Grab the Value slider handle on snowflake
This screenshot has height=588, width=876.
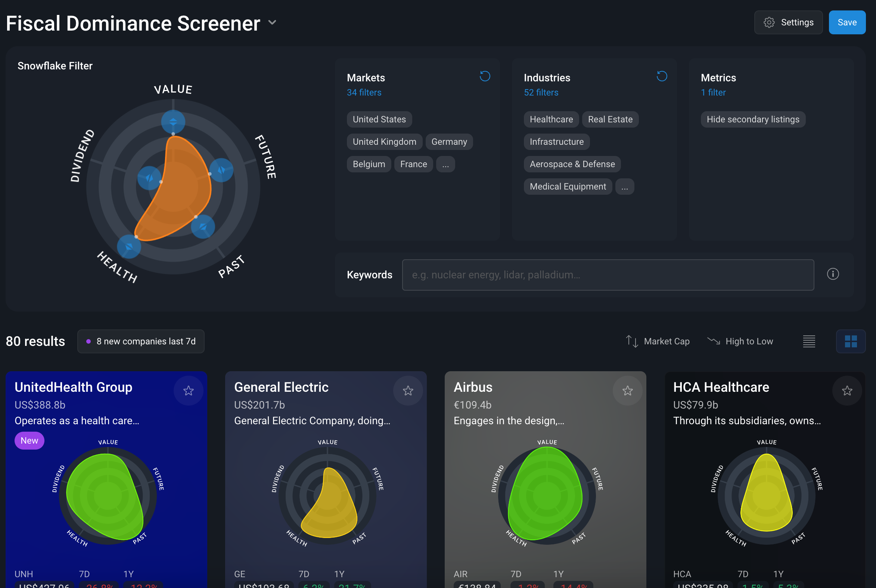point(173,122)
